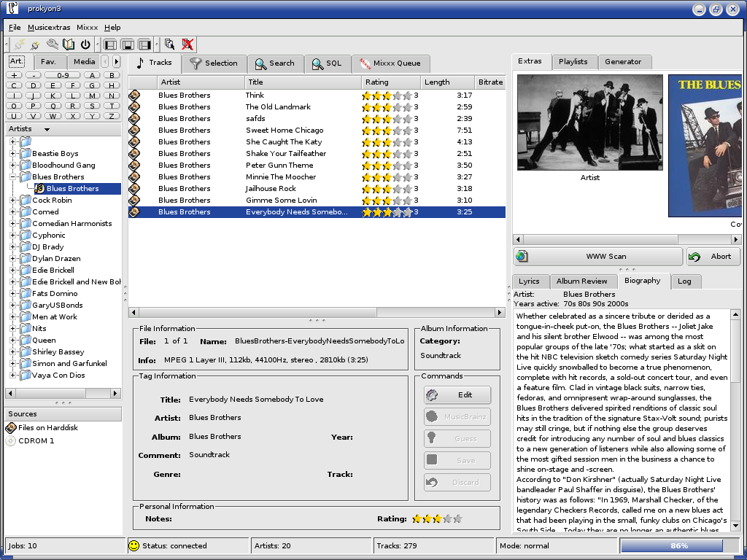Open the Artists dropdown arrow

pos(47,130)
